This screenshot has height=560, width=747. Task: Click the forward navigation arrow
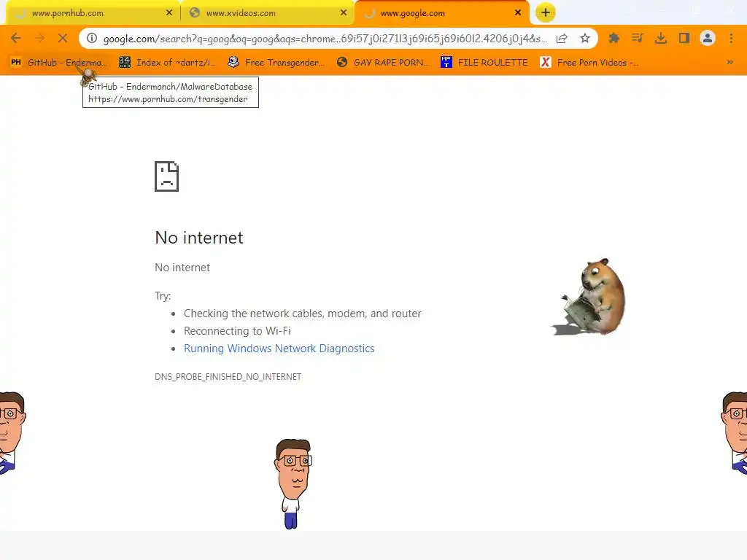[39, 38]
